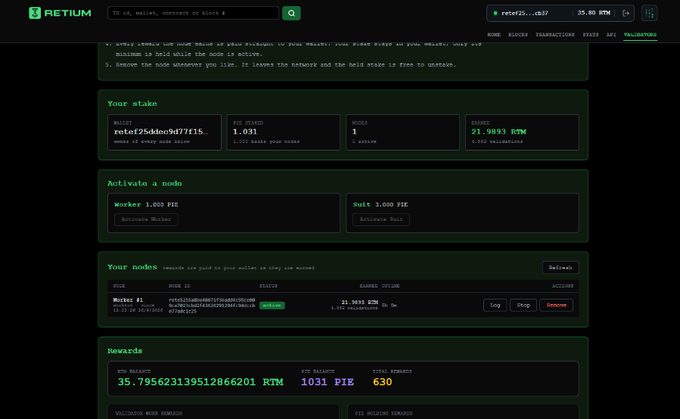Image resolution: width=680 pixels, height=419 pixels.
Task: Open the STATS nav tab
Action: (x=590, y=35)
